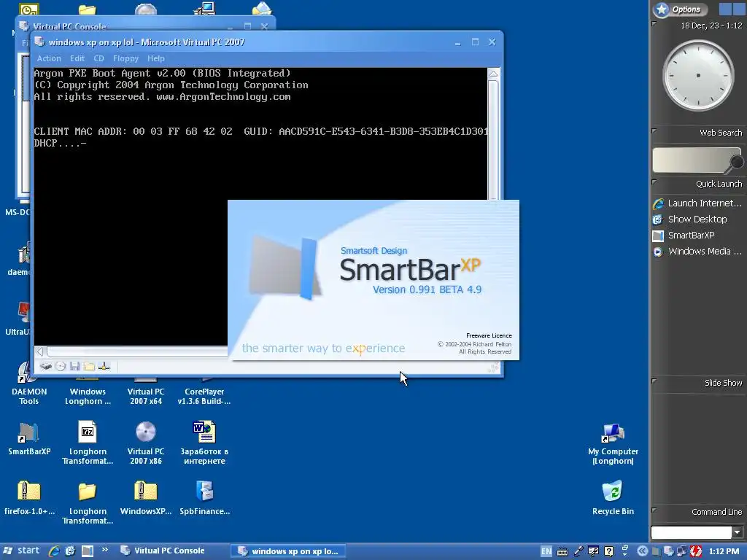This screenshot has height=560, width=747.
Task: Collapse the Quick Launch panel
Action: tap(654, 182)
